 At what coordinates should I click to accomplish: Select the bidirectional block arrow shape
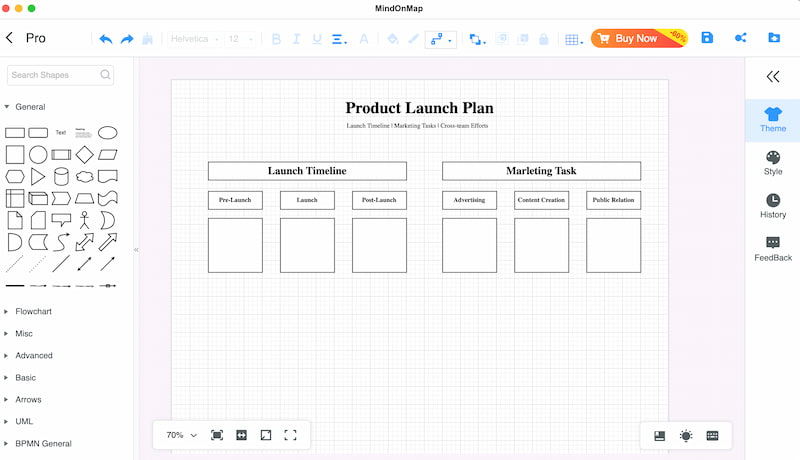pos(84,242)
